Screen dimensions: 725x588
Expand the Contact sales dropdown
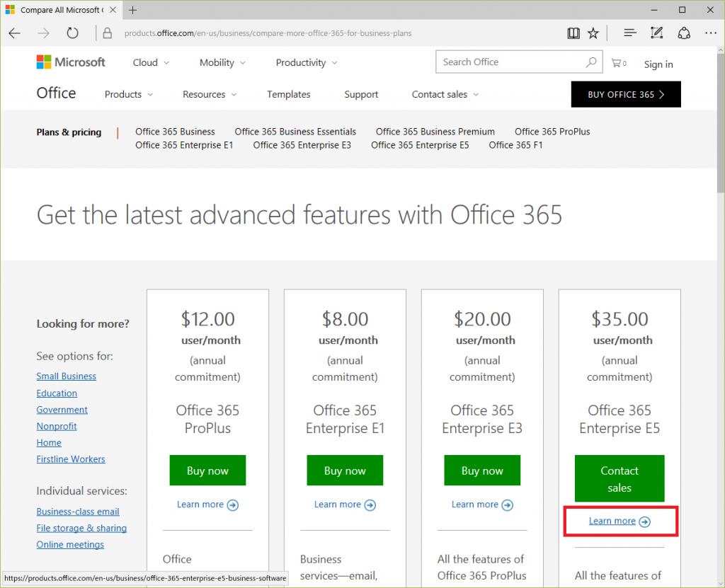tap(445, 94)
